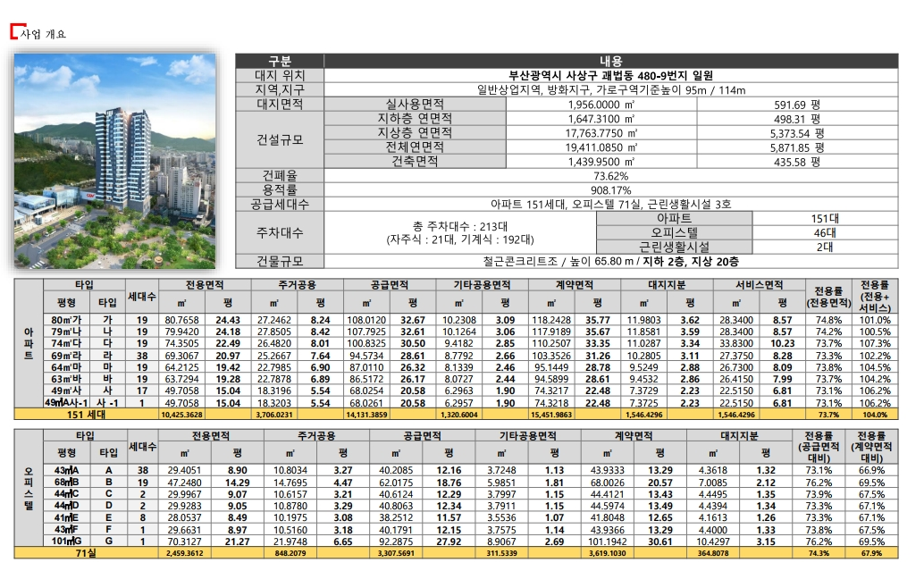This screenshot has height=571, width=924.
Task: Click the '서비스면적' column header
Action: pos(759,285)
